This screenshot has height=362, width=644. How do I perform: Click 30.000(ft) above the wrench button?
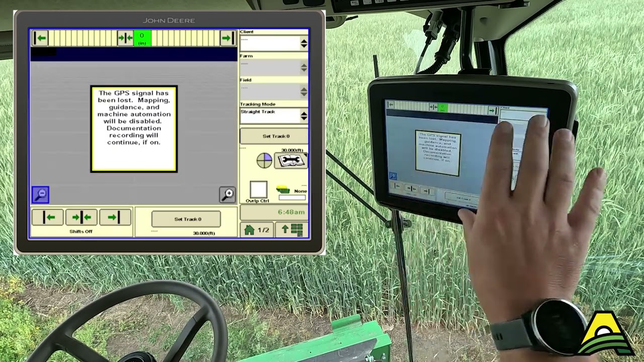292,150
